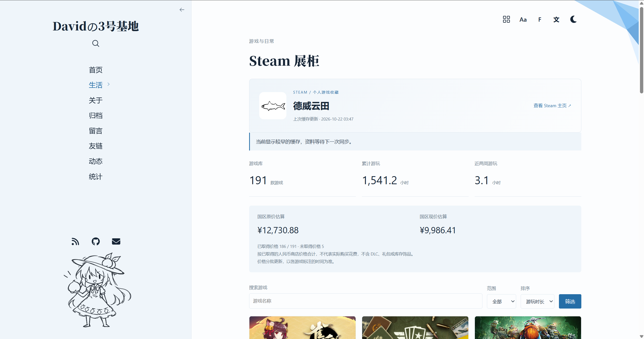Toggle dark mode with the moon icon

coord(573,19)
